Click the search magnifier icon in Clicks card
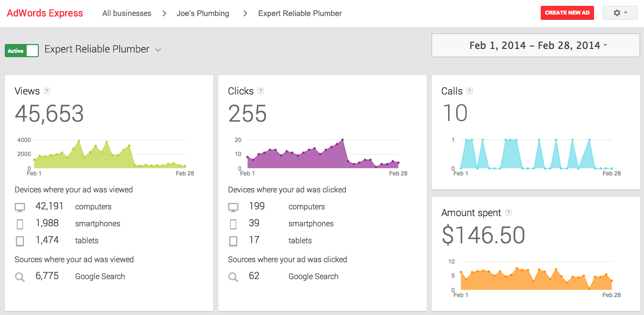The image size is (644, 315). (233, 277)
